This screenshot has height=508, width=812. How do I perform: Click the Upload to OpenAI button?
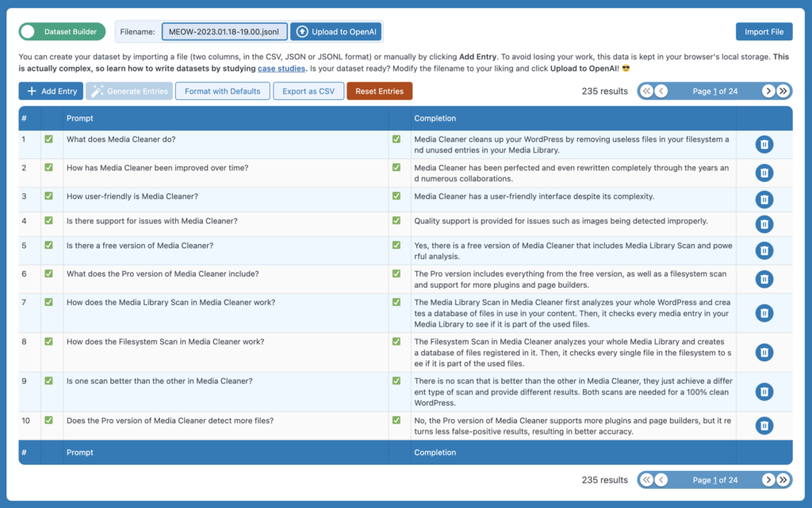(336, 32)
